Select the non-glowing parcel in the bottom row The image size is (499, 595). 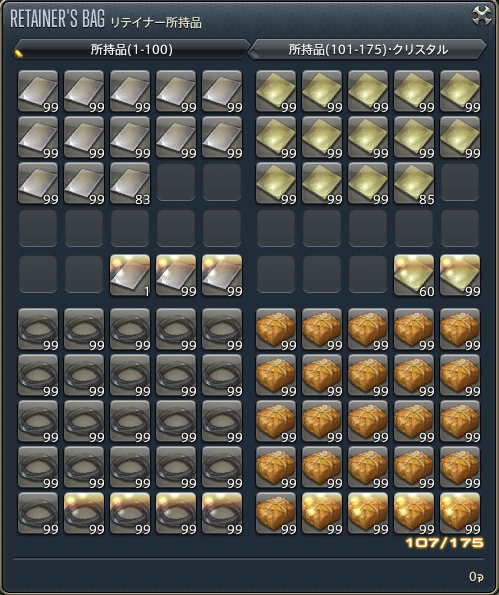pos(276,513)
